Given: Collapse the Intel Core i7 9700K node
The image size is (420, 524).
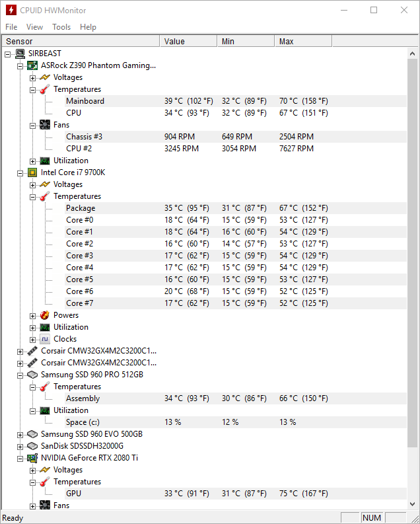Looking at the screenshot, I should point(20,173).
